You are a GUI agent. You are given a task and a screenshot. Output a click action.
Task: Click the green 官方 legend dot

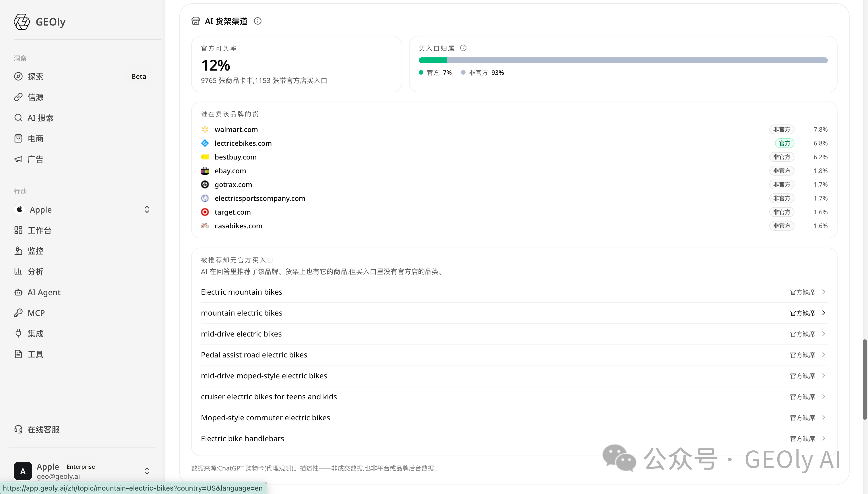pyautogui.click(x=421, y=72)
